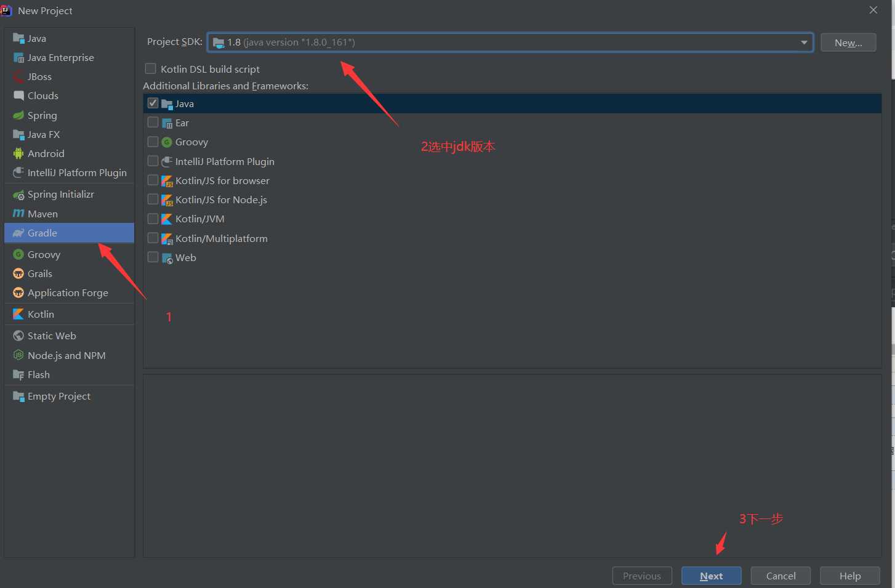Choose Empty Project label
The height and width of the screenshot is (588, 895).
point(59,396)
